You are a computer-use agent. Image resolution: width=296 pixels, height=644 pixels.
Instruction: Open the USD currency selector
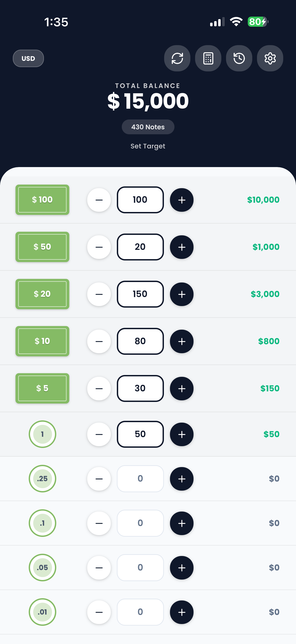28,58
